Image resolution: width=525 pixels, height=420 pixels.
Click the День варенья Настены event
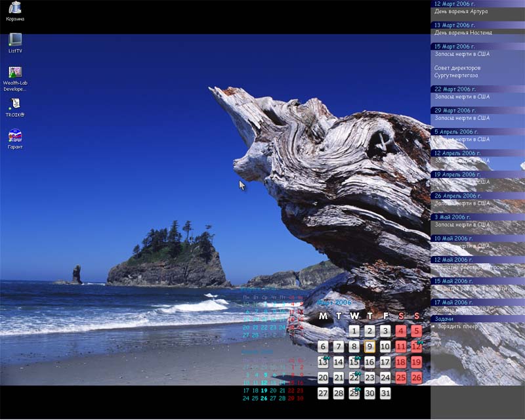click(463, 32)
